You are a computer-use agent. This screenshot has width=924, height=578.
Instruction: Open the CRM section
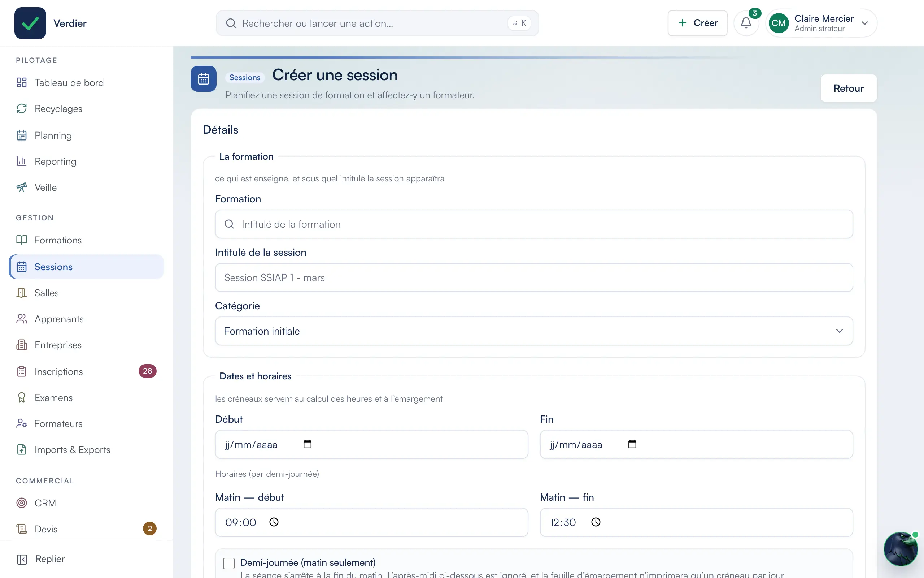point(86,503)
